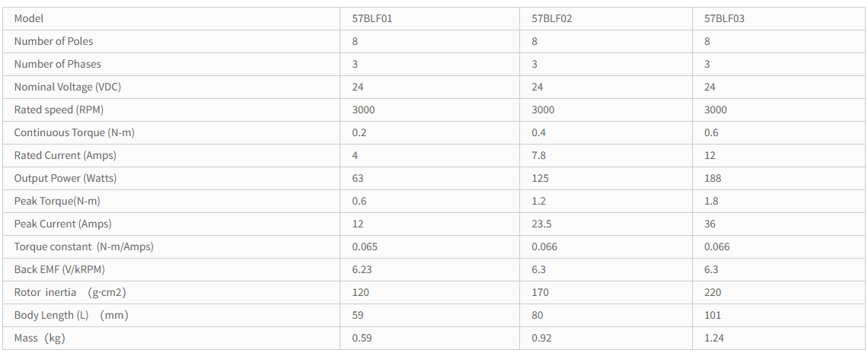Select Rated Current value 7.8
This screenshot has height=356, width=868.
[x=538, y=155]
